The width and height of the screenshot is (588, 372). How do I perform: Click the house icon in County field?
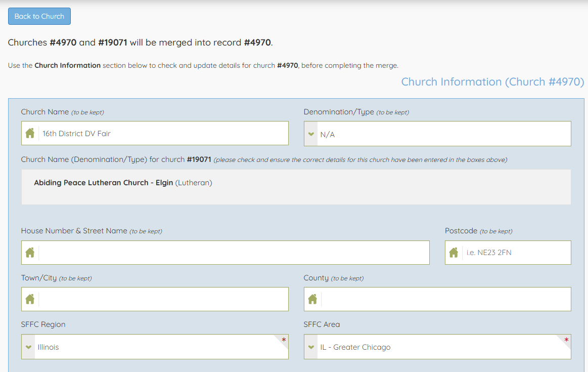pos(312,299)
